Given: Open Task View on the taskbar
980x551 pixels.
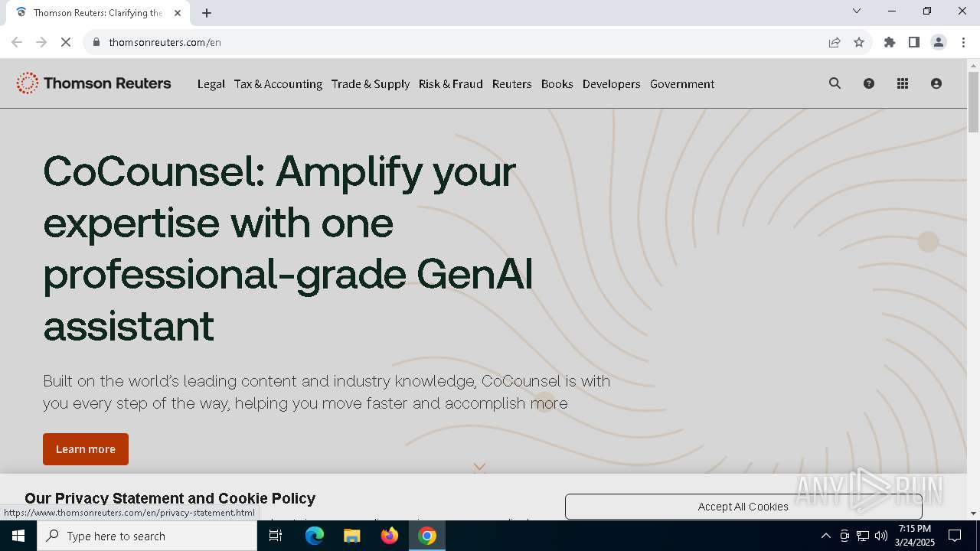Looking at the screenshot, I should [276, 536].
